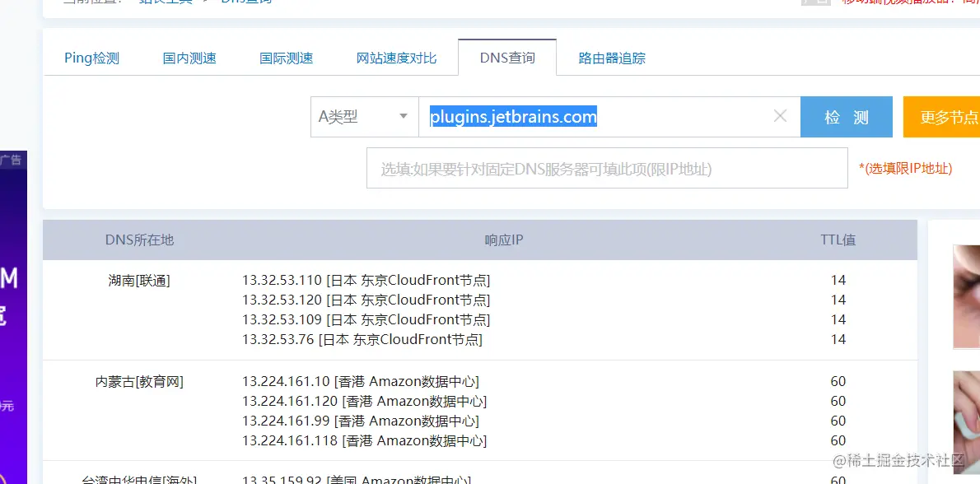Viewport: 980px width, 484px height.
Task: Click IP entry 13.32.53.109
Action: click(x=366, y=319)
